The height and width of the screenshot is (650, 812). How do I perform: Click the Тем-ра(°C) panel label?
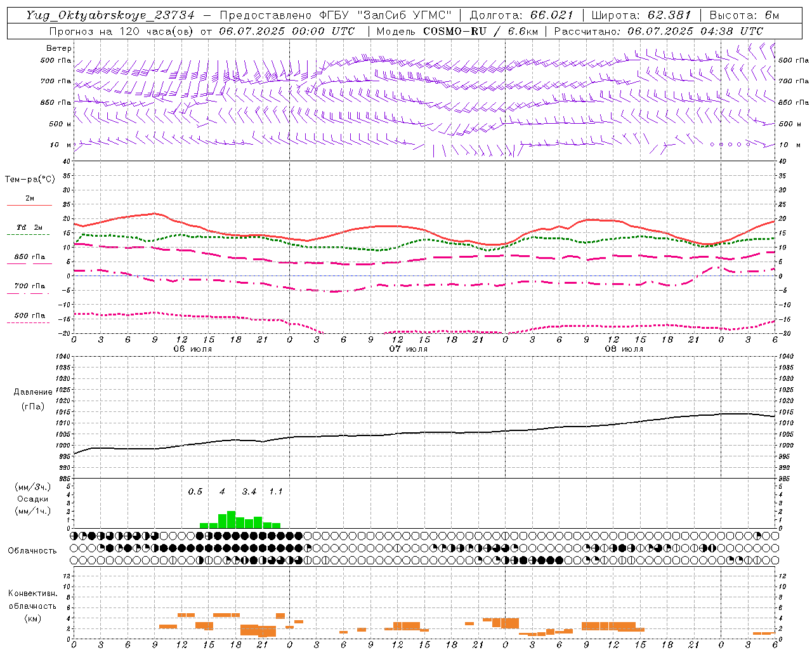30,180
